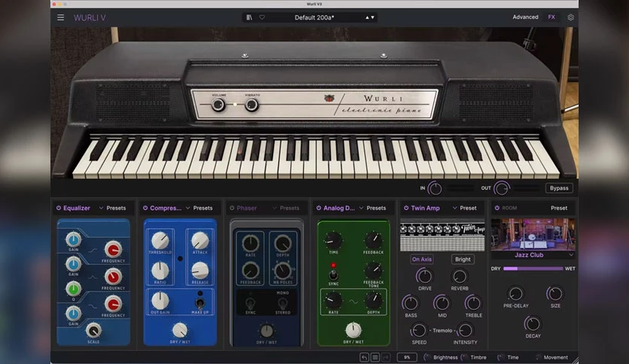The width and height of the screenshot is (629, 364).
Task: Enable Bright amp switch
Action: (463, 259)
